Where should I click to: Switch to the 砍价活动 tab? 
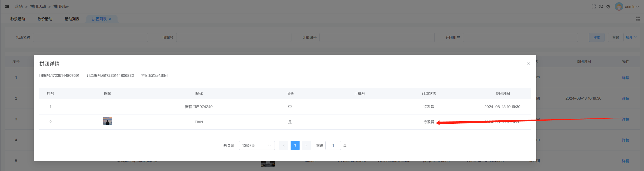45,19
